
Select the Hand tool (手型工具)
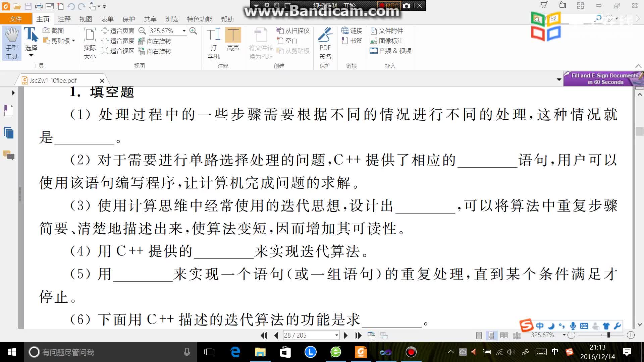(x=12, y=44)
